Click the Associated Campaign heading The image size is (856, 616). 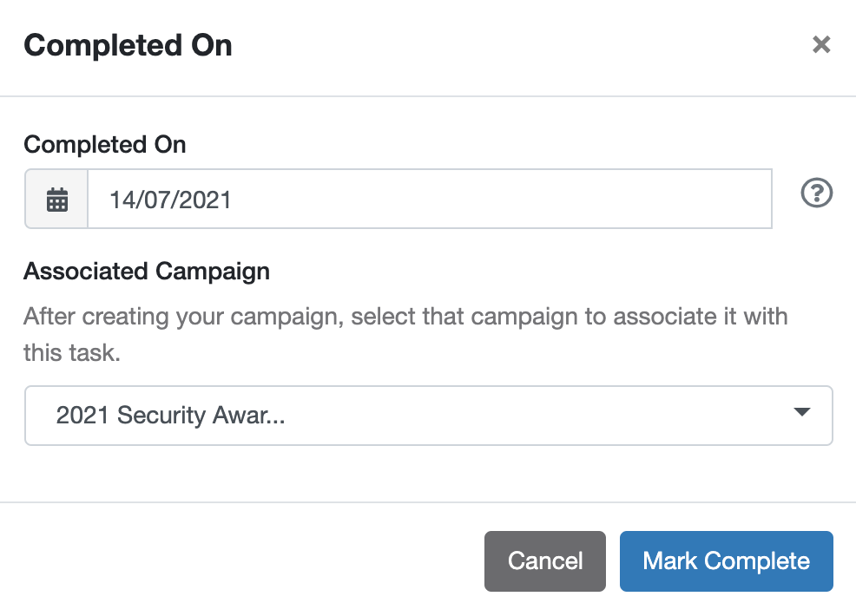click(x=147, y=272)
